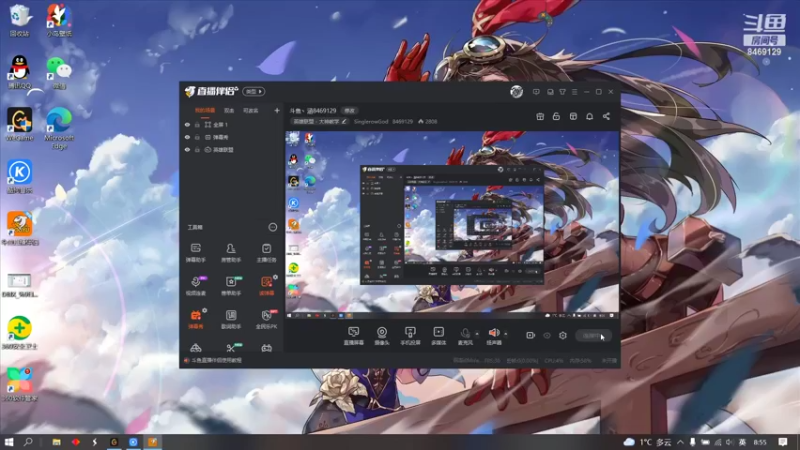Select the third scene tab
Image resolution: width=800 pixels, height=450 pixels.
251,111
